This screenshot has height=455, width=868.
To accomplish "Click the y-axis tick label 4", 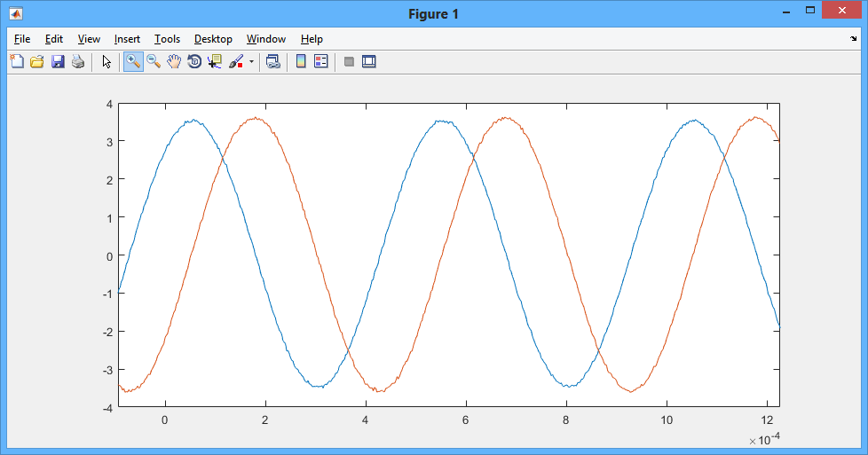I will 109,104.
